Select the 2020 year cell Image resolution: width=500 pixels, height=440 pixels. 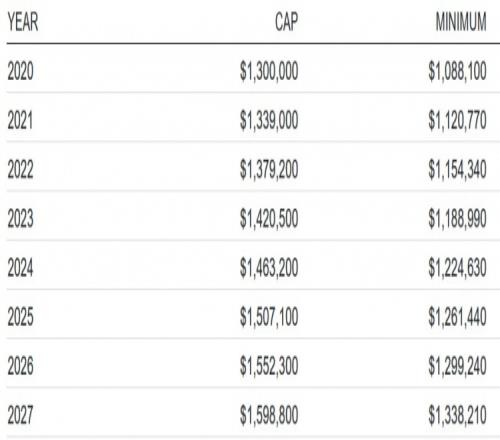click(x=21, y=71)
